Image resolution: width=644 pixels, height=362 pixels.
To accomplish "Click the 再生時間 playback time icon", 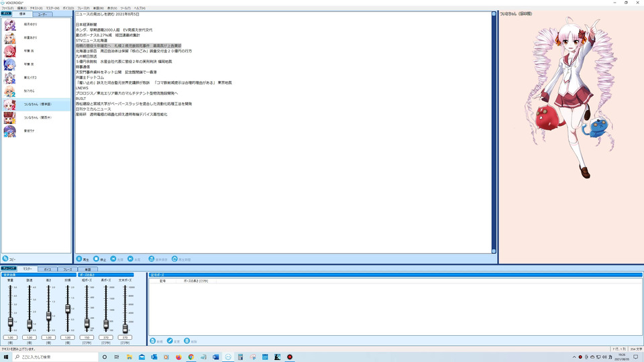I will click(174, 259).
